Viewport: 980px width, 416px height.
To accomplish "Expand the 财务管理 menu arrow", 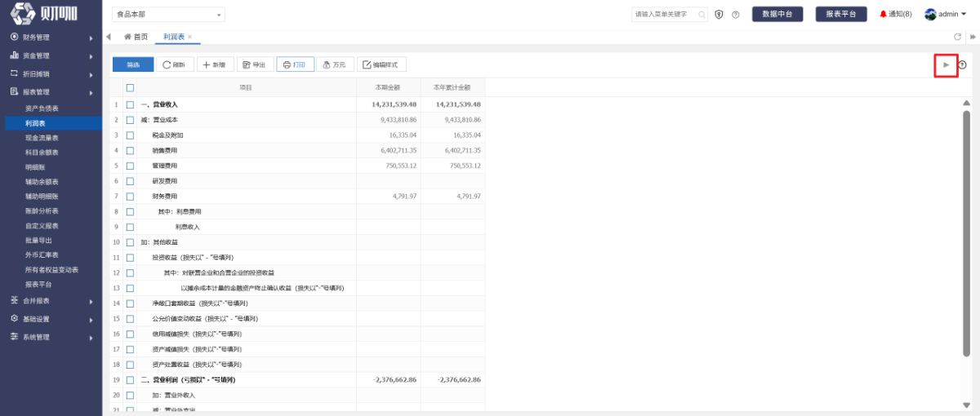I will (x=91, y=38).
